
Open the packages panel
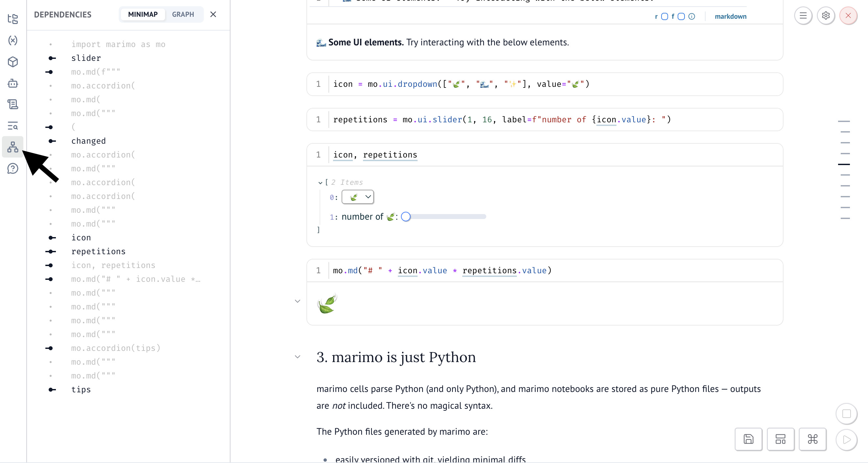pyautogui.click(x=12, y=62)
